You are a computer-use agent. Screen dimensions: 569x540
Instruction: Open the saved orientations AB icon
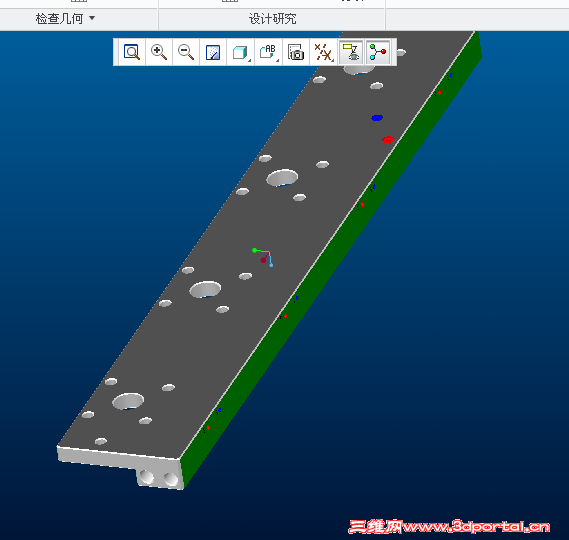coord(269,52)
